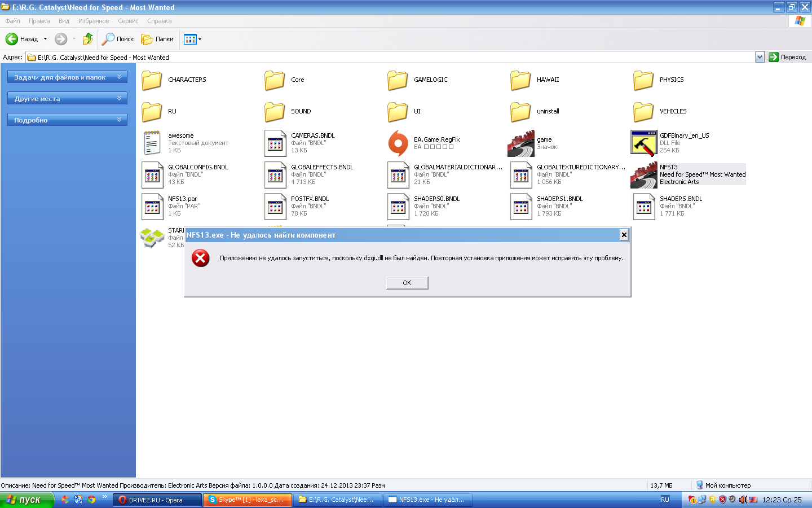The height and width of the screenshot is (508, 812).
Task: Select the PHYSICS folder icon
Action: tap(643, 80)
